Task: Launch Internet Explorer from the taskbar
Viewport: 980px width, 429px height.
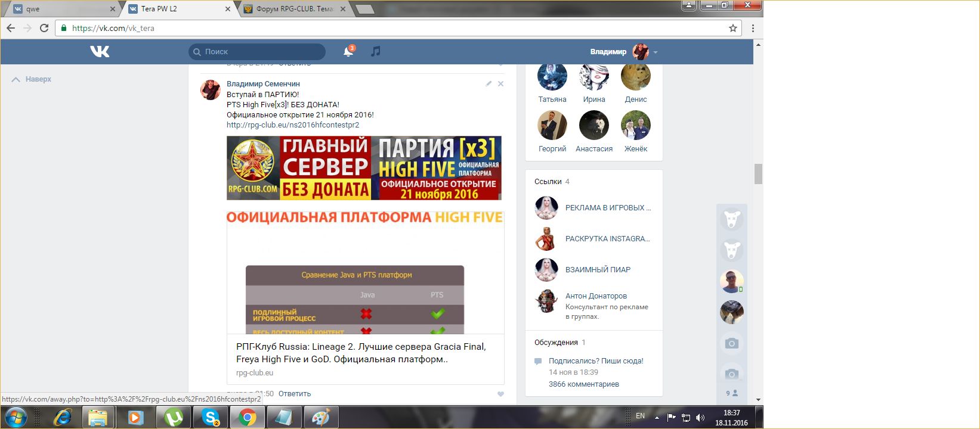Action: tap(62, 417)
